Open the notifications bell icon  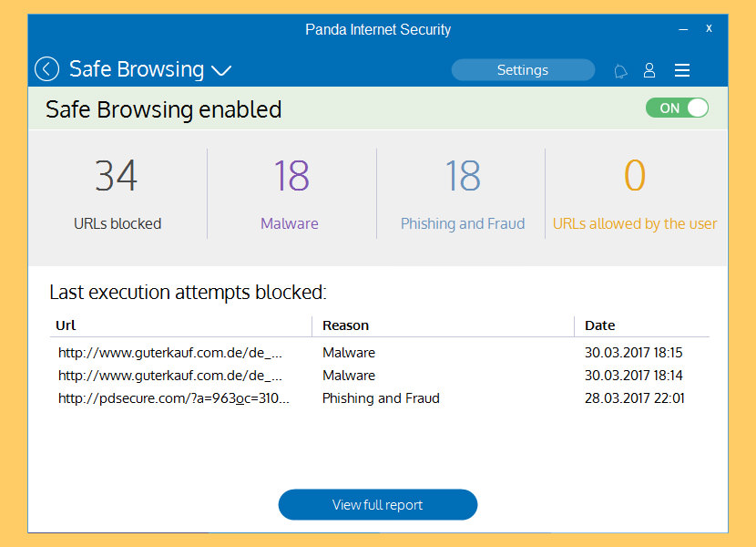pyautogui.click(x=620, y=71)
